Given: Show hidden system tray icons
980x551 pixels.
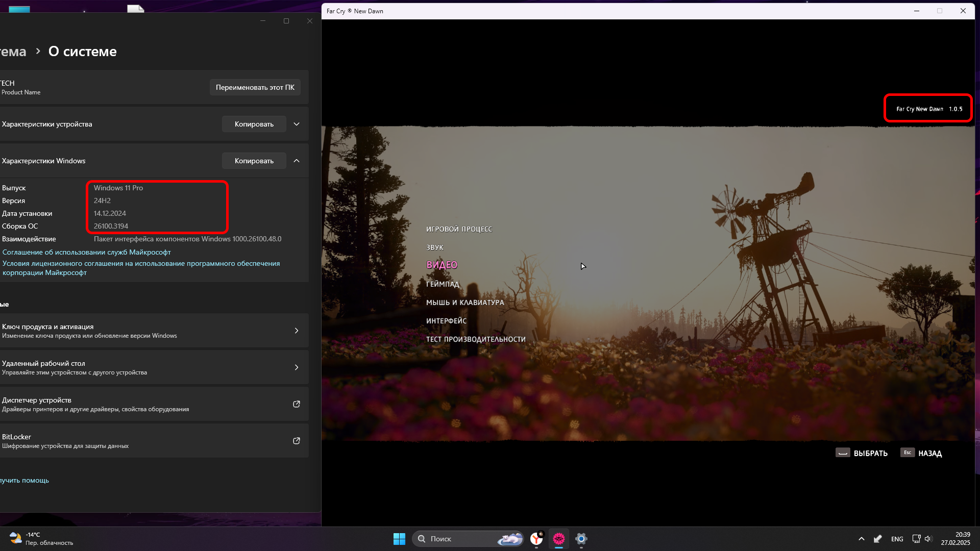Looking at the screenshot, I should [x=862, y=539].
